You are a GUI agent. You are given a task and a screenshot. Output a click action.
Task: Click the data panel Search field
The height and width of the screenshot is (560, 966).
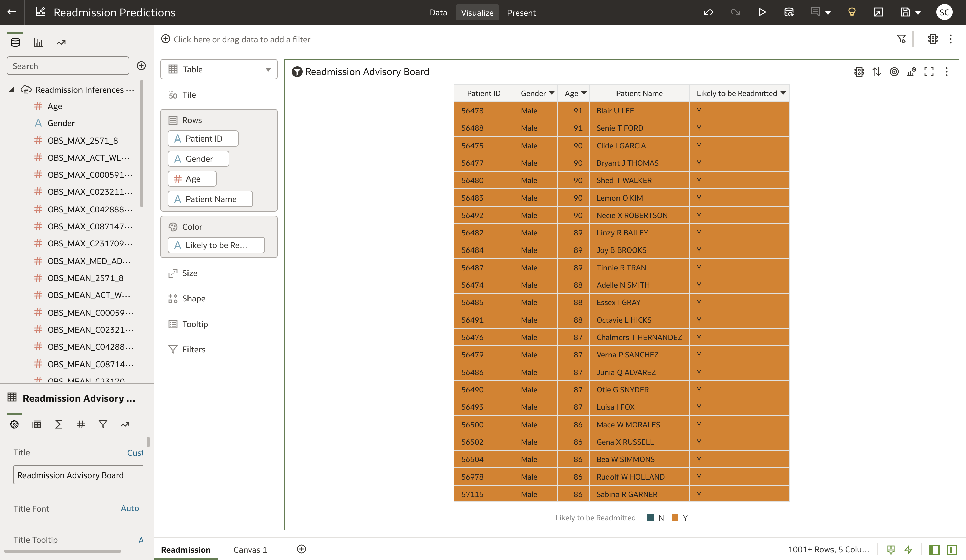[x=68, y=66]
